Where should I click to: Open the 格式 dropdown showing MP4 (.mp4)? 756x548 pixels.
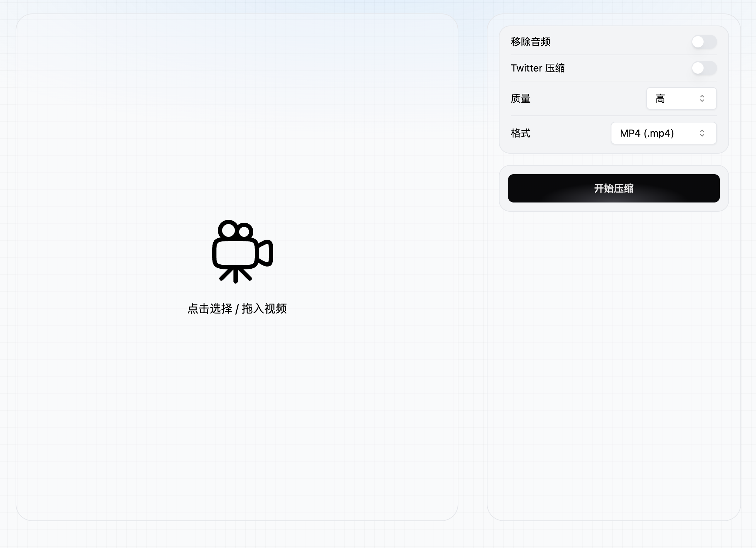[664, 133]
